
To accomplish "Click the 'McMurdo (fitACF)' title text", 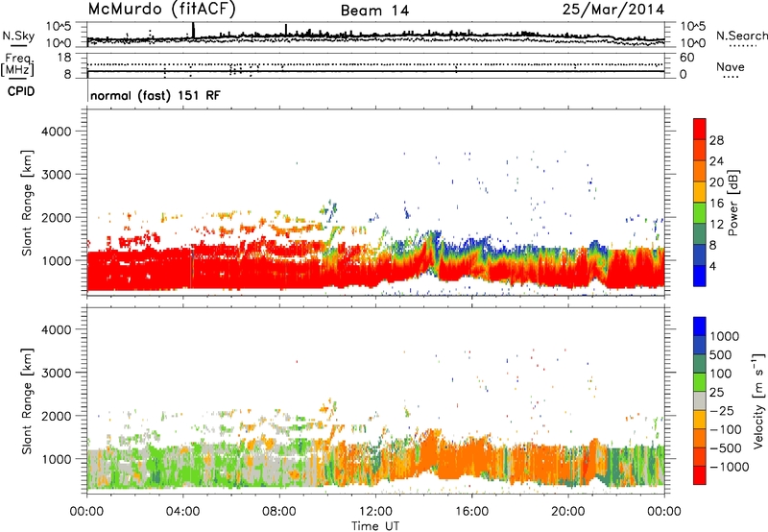I will (161, 10).
